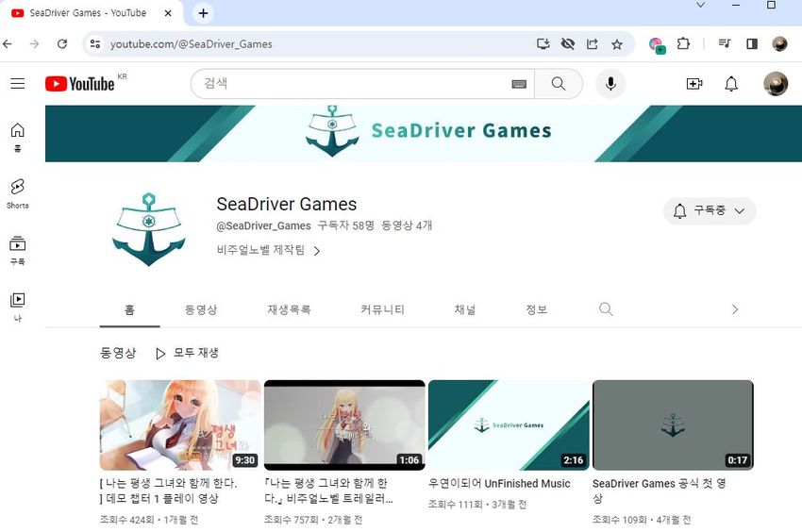
Task: Show more channel tabs with the right chevron
Action: click(735, 309)
